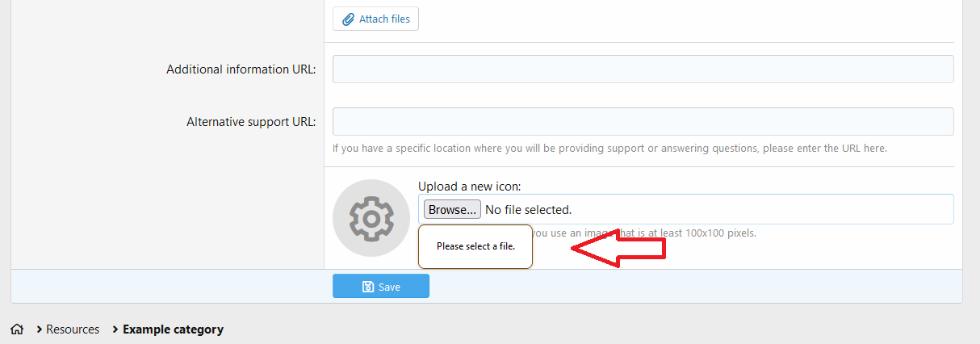
Task: Click the "Please select a file." tooltip
Action: [x=475, y=246]
